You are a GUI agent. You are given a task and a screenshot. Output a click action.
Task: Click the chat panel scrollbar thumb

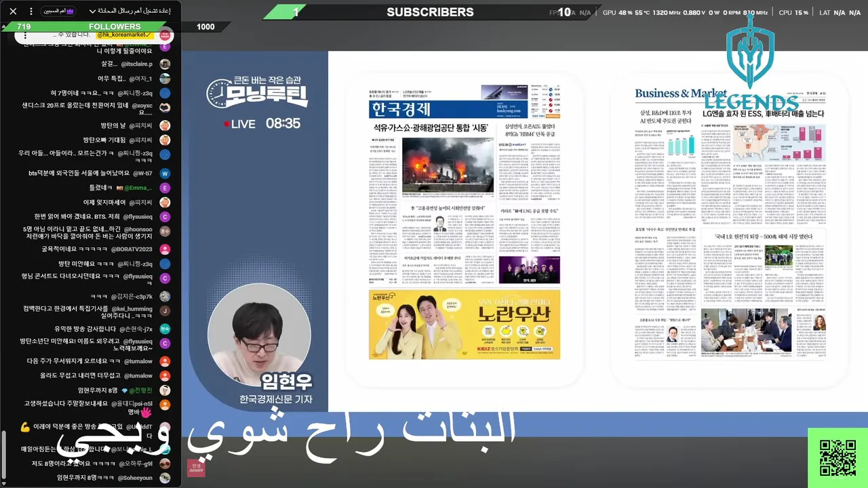tap(3, 454)
